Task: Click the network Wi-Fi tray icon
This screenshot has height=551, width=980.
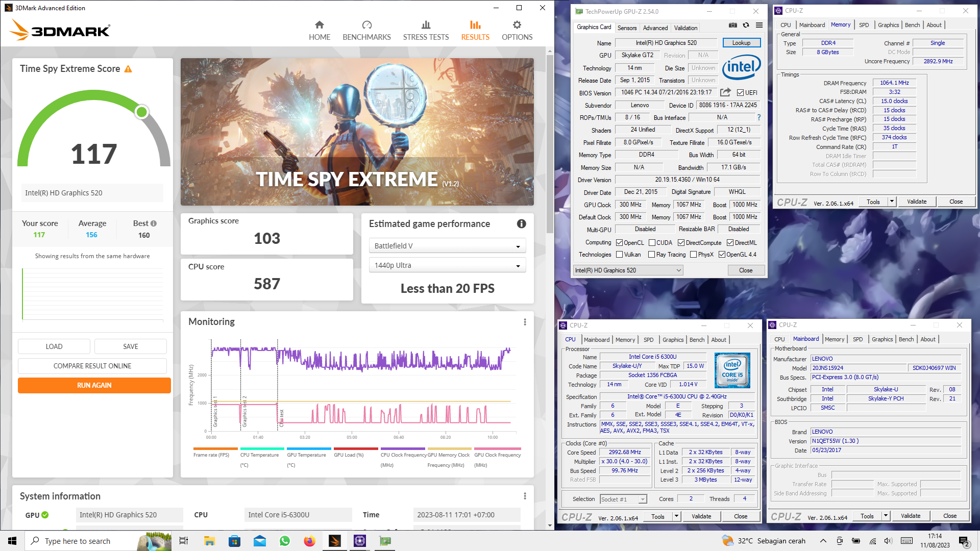Action: (x=873, y=541)
